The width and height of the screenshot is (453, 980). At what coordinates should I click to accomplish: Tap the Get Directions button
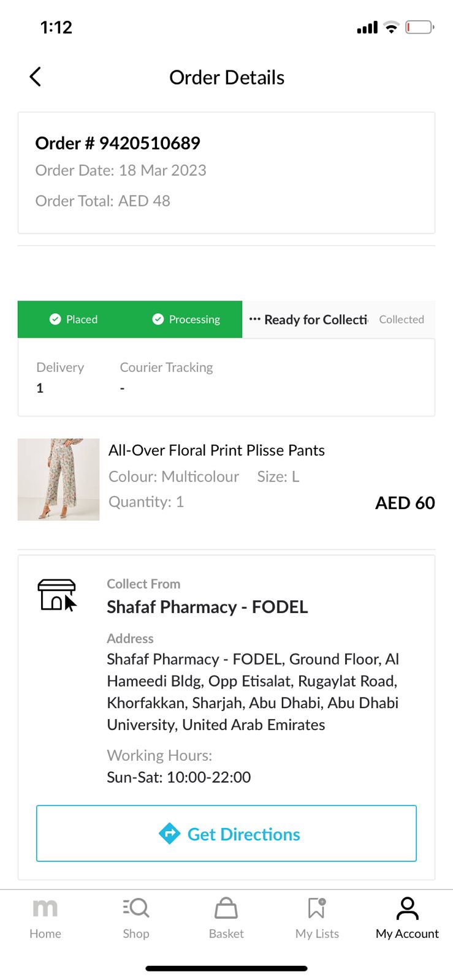click(x=226, y=834)
